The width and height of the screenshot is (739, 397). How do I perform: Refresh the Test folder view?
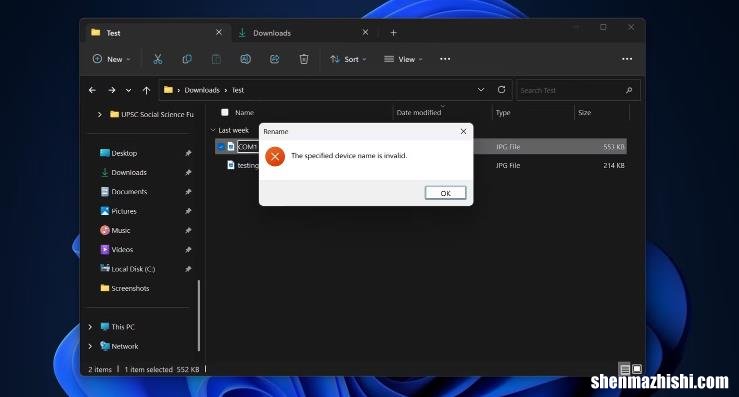(x=501, y=90)
